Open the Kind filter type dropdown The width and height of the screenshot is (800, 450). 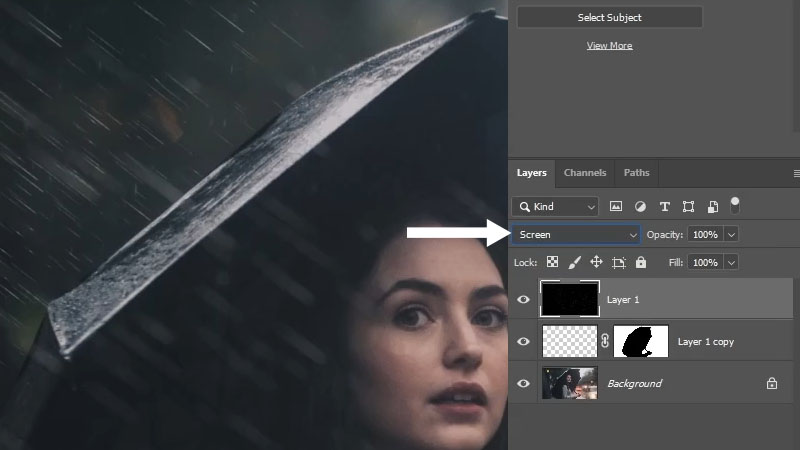point(555,207)
